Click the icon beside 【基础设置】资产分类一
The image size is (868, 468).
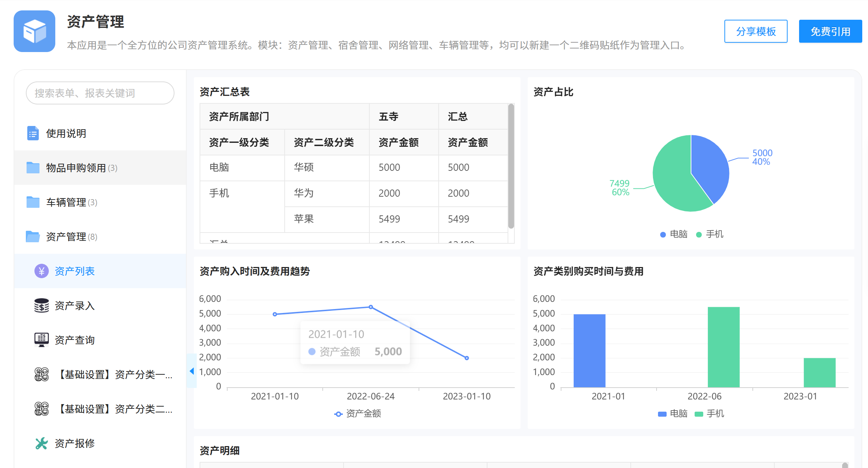[42, 374]
